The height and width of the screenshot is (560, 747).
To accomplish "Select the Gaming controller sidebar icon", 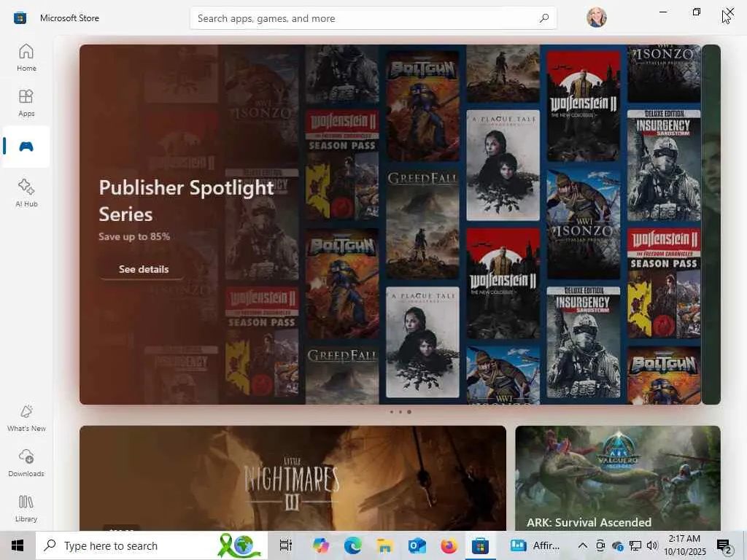I will pos(26,146).
